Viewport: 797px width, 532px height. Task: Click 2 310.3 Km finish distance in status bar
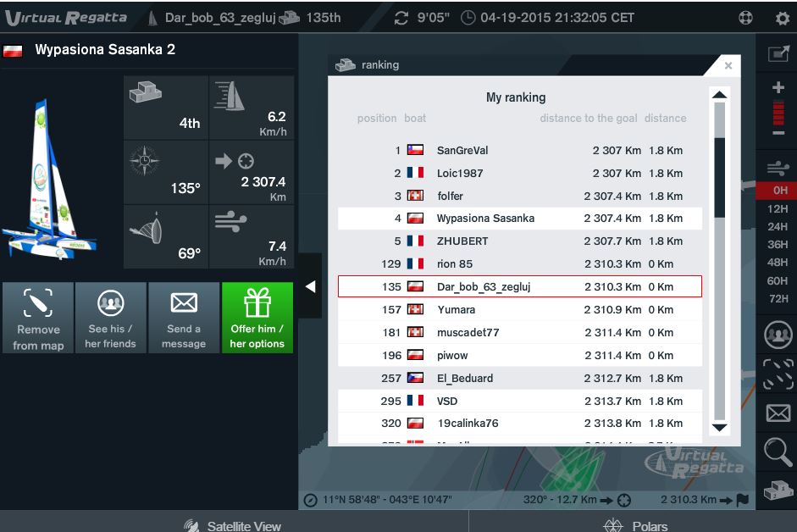(x=689, y=500)
